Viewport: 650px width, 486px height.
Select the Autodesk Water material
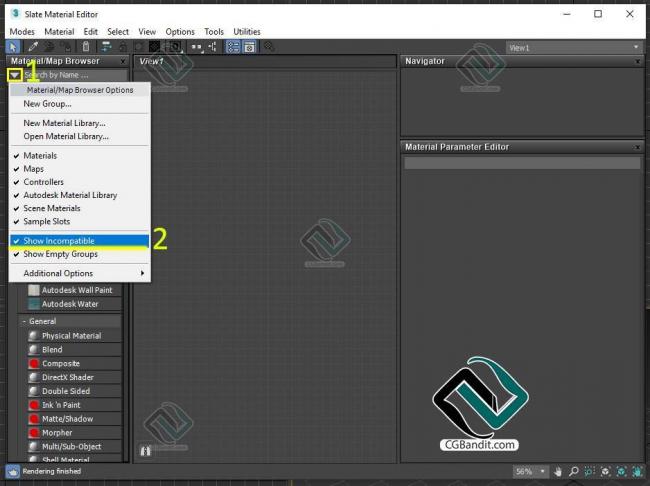click(x=75, y=304)
